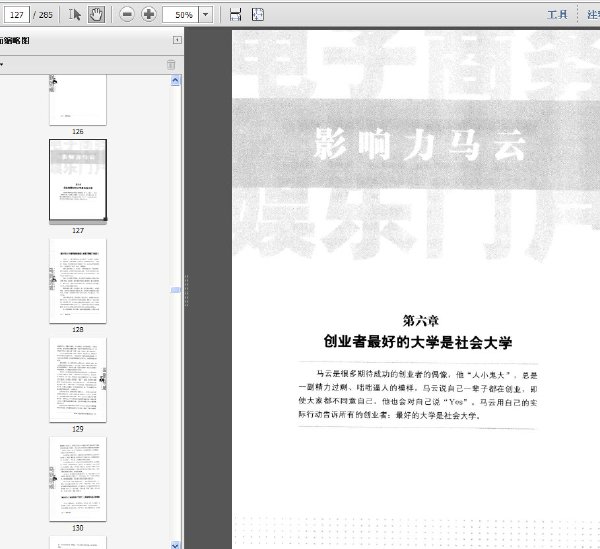Open the thumbnails panel options menu

(x=2, y=64)
